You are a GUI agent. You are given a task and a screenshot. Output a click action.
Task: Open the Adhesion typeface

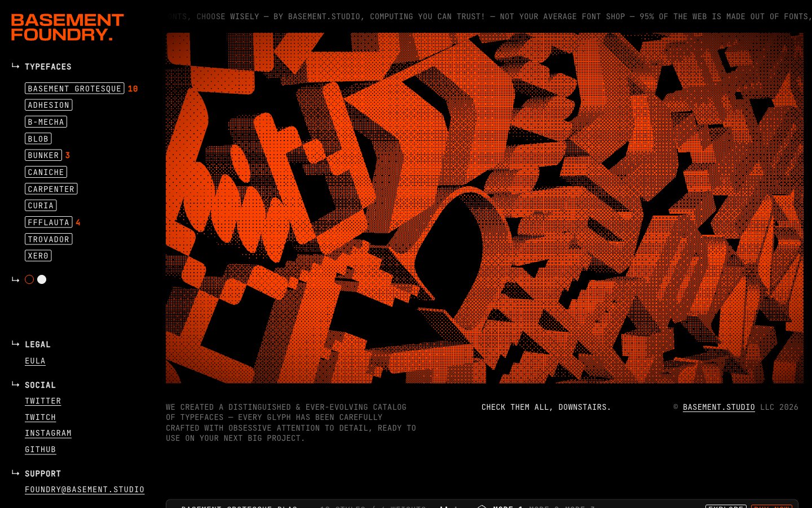[x=48, y=105]
